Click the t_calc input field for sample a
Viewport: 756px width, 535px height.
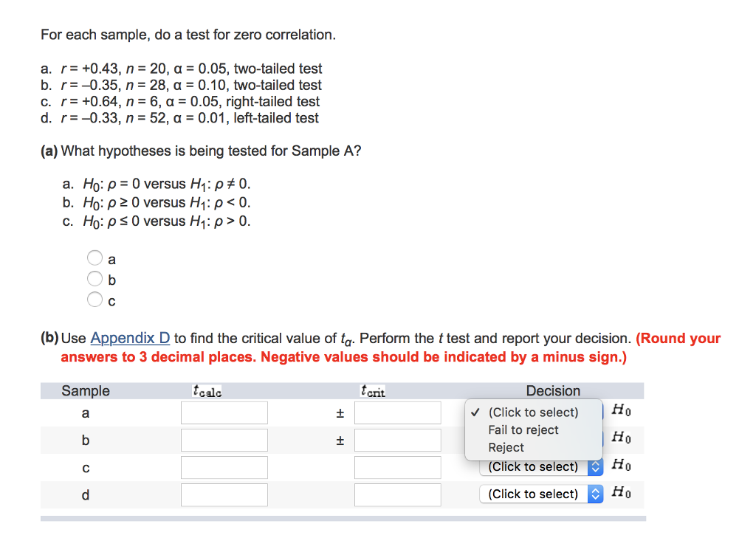(x=224, y=412)
